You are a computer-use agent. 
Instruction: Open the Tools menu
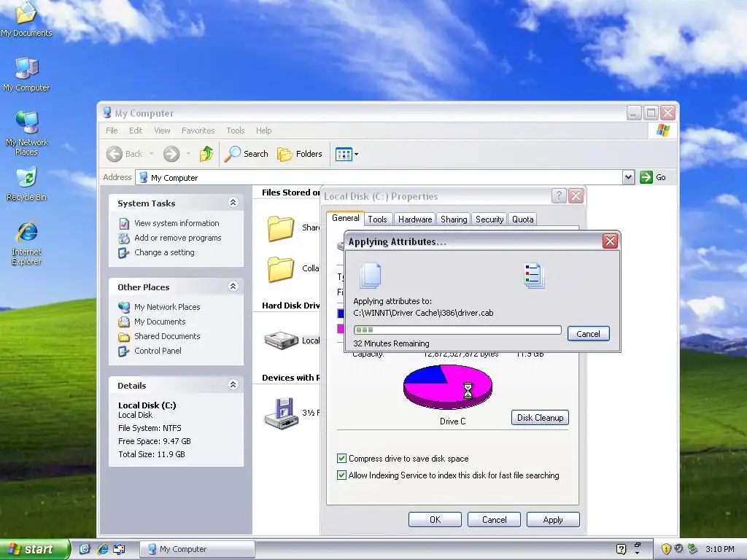click(236, 131)
